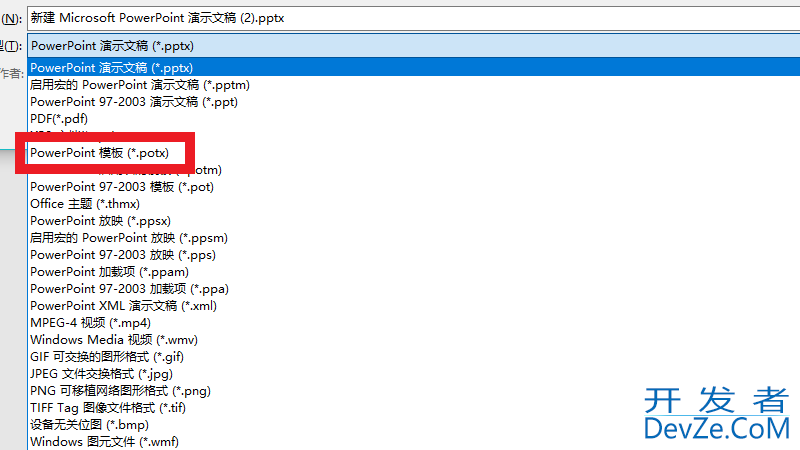Choose 设备无关位图 (*.bmp)
800x450 pixels.
89,424
